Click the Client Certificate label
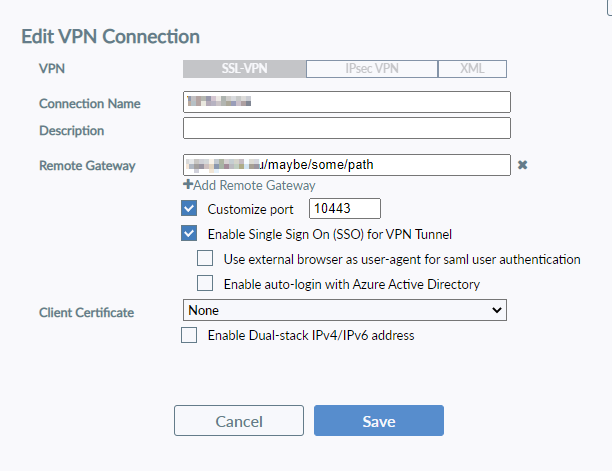Image resolution: width=612 pixels, height=471 pixels. pos(86,313)
